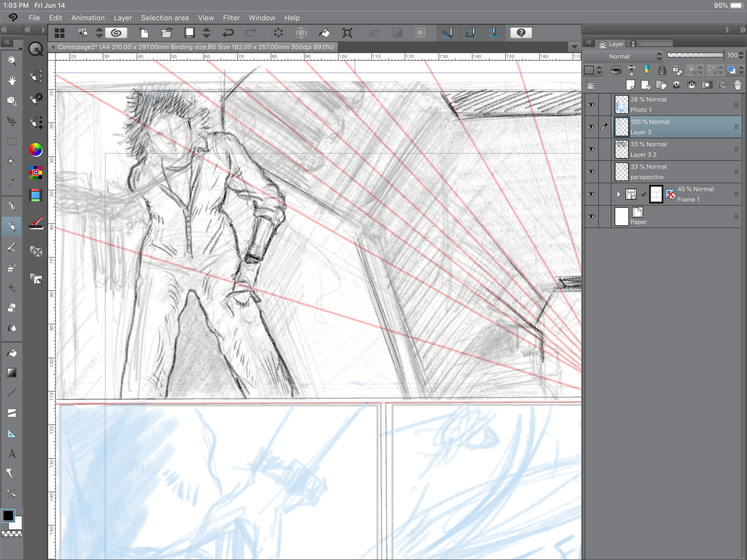747x560 pixels.
Task: Select the Hand move tool
Action: tap(12, 80)
